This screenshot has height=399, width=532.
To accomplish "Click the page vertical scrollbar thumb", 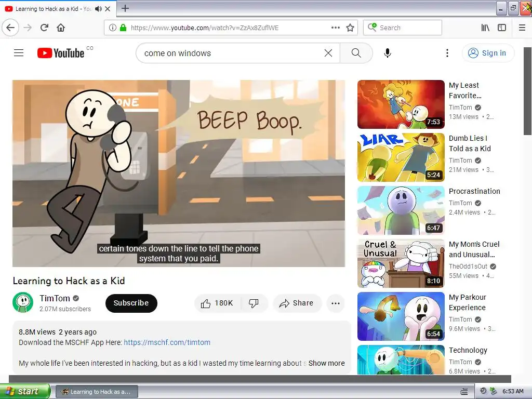I will (528, 91).
